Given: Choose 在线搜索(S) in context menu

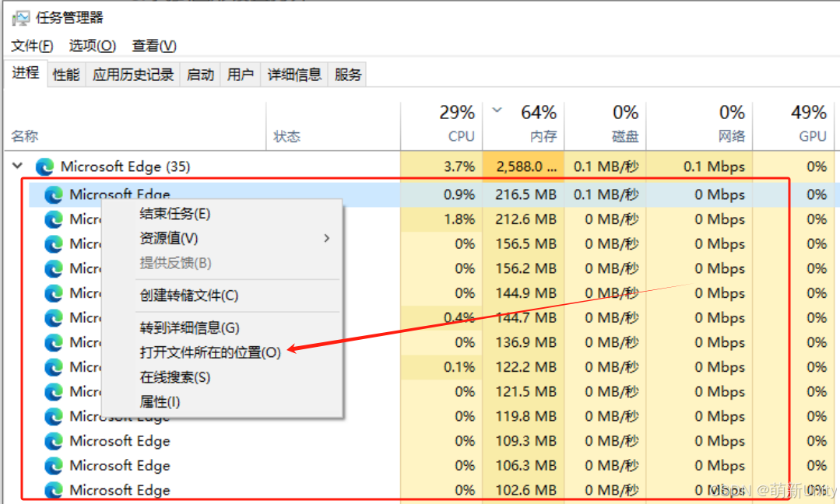Looking at the screenshot, I should point(222,377).
